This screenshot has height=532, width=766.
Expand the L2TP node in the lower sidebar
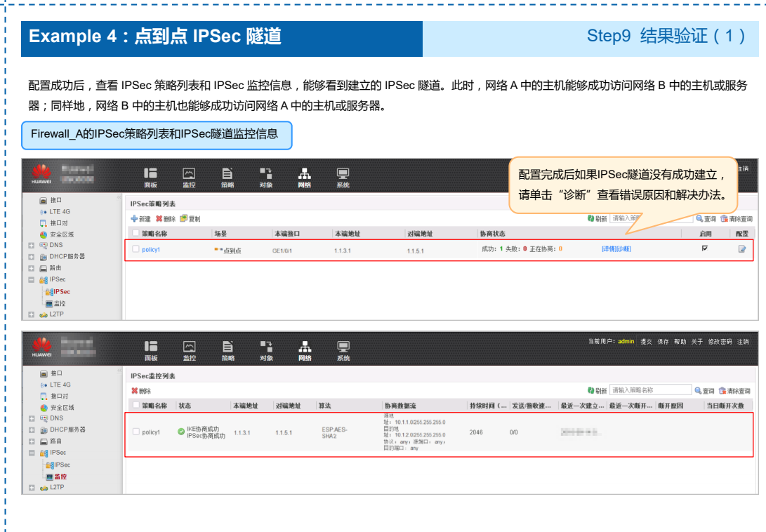tap(31, 487)
